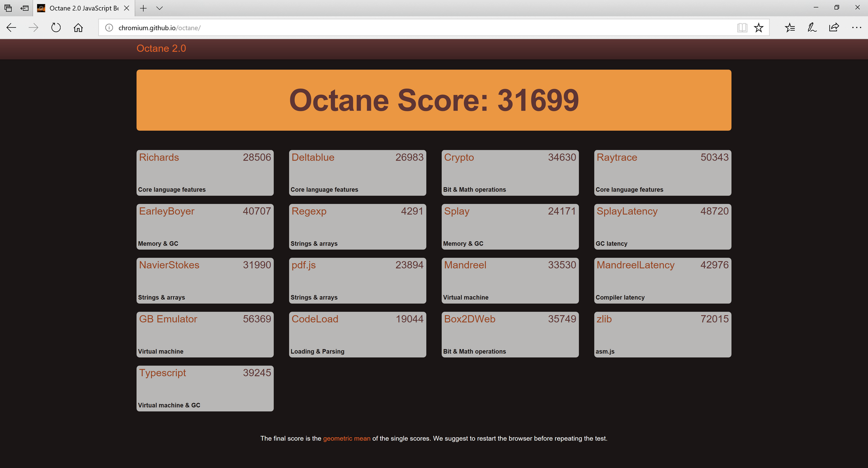Restore down the browser window
868x468 pixels.
(x=837, y=8)
